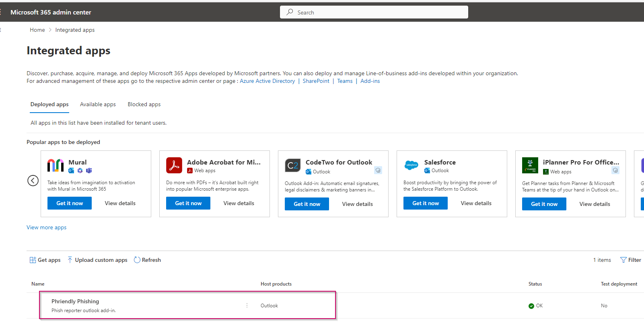Viewport: 644px width, 325px height.
Task: Click the Office icon under Mural
Action: click(80, 171)
